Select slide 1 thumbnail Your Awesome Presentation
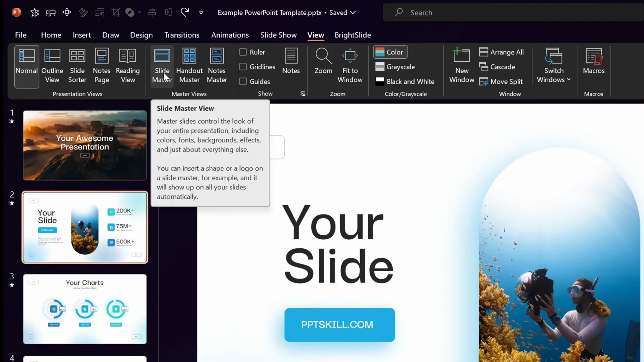The height and width of the screenshot is (362, 644). click(x=85, y=145)
